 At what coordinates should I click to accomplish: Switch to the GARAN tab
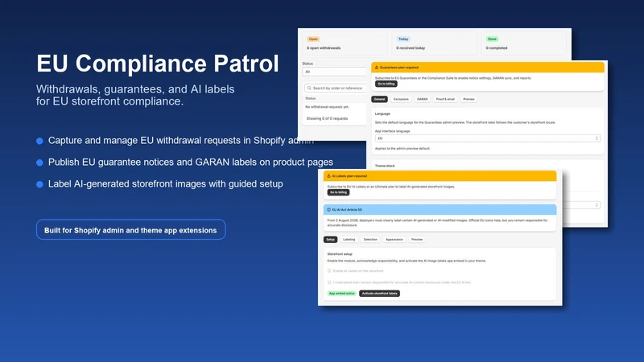[422, 99]
